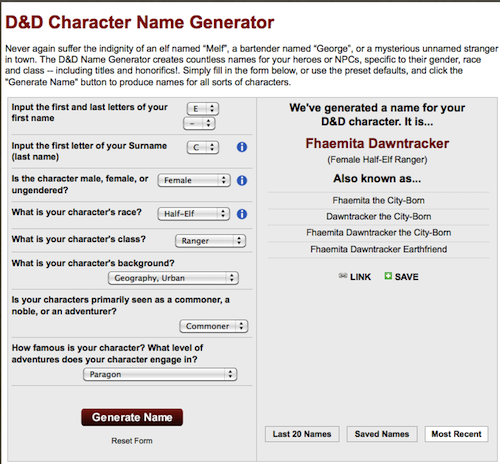Expand the Commoner status dropdown

[x=214, y=326]
